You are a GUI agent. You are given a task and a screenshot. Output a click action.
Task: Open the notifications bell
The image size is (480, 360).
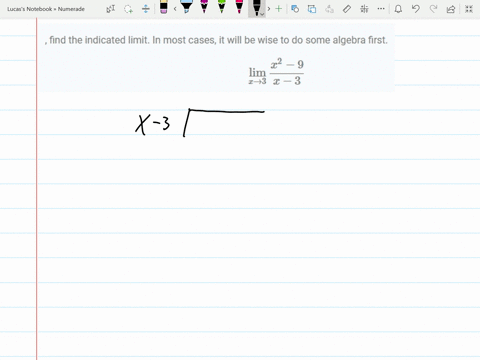(x=398, y=9)
